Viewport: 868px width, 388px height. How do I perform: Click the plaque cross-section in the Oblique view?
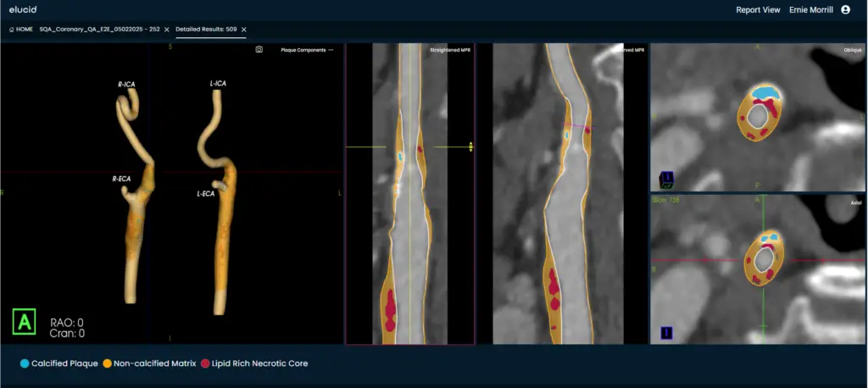click(759, 112)
